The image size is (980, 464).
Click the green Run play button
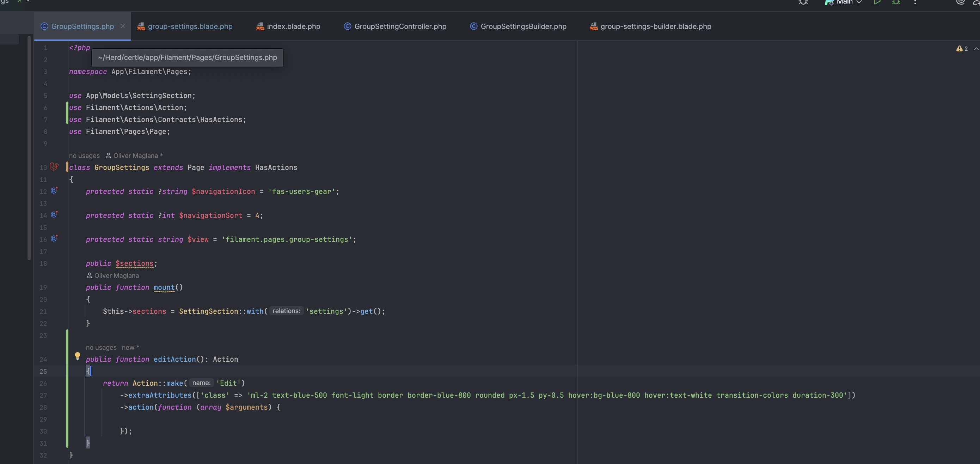877,2
